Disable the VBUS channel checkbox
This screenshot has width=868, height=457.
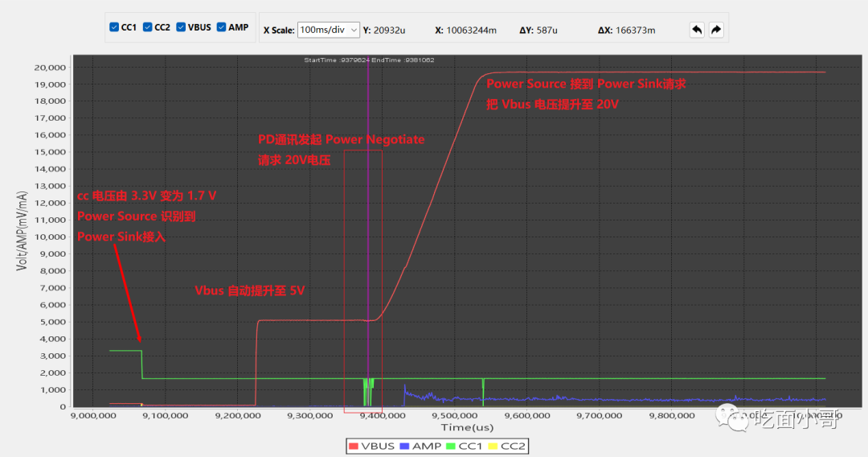tap(181, 27)
